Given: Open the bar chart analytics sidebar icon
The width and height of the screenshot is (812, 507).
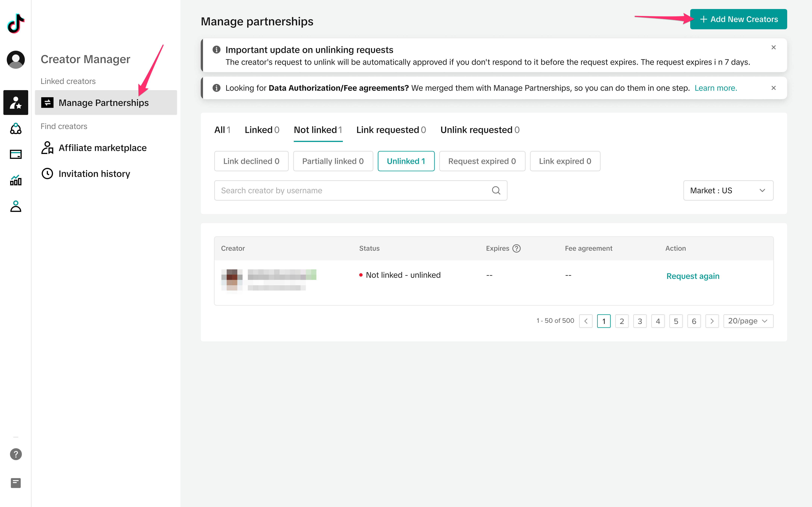Looking at the screenshot, I should (x=16, y=180).
